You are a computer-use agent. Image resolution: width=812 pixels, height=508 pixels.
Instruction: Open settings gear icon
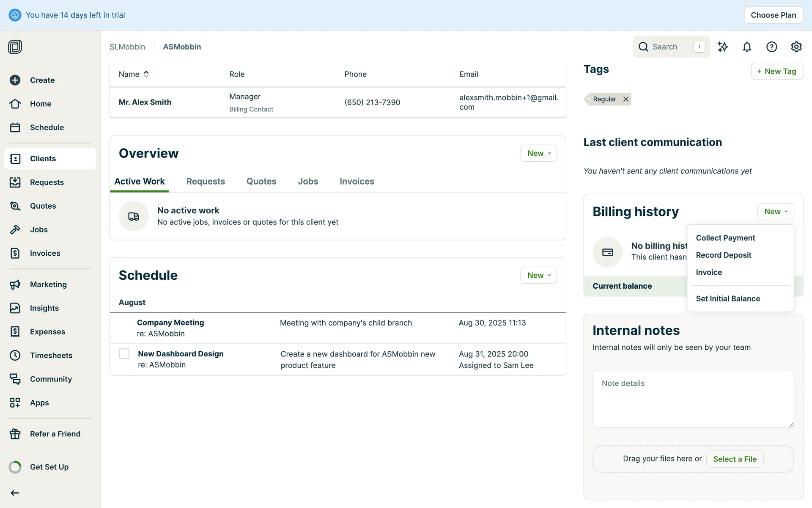point(796,47)
